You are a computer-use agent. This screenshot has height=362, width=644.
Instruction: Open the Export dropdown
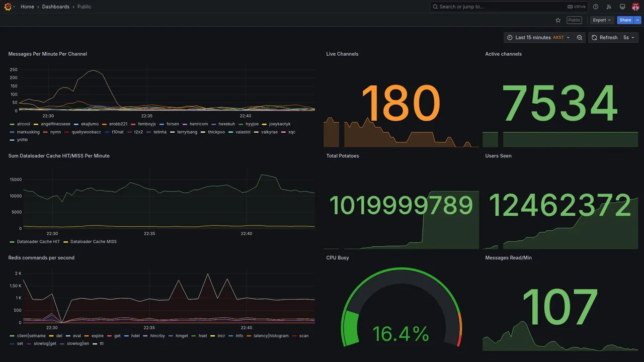[602, 20]
